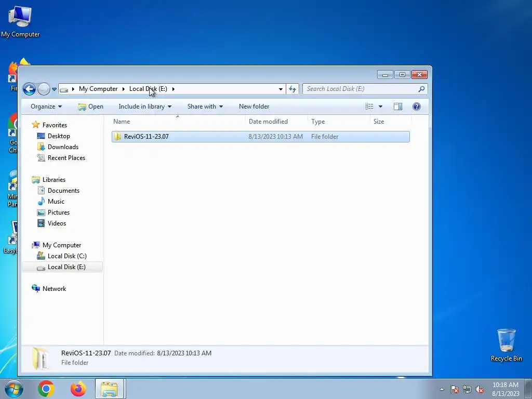Open the Documents library
Viewport: 532px width, 399px height.
63,190
